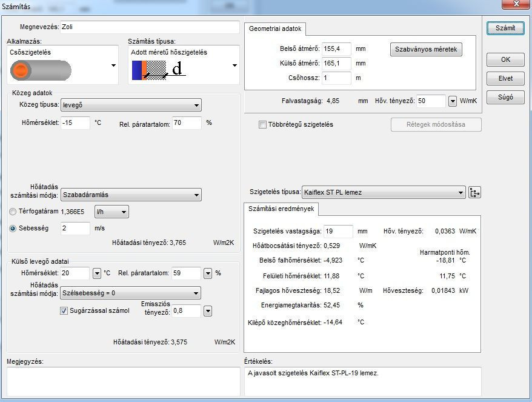Open the Szabványos méretek button
532x402 pixels.
tap(426, 50)
